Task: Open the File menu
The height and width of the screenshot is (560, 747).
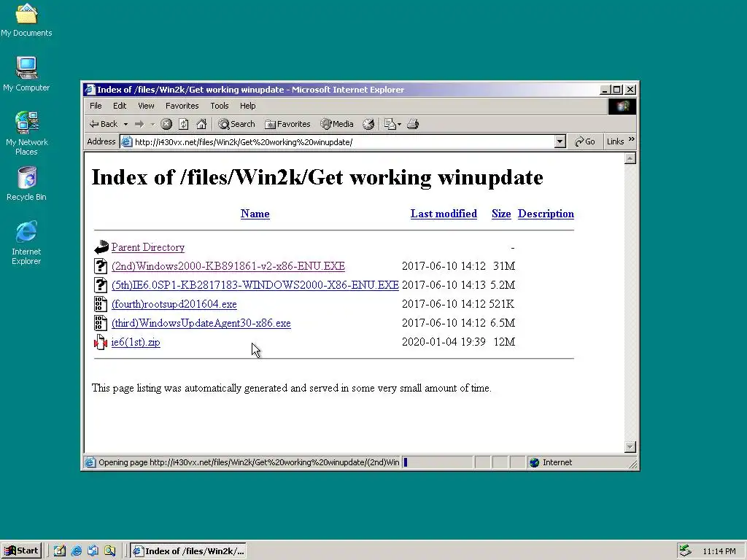Action: 96,106
